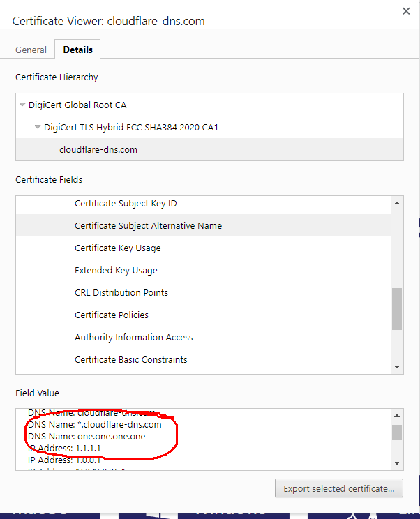Click DNS Name *.cloudflare-dns.com line
420x519 pixels.
[95, 425]
